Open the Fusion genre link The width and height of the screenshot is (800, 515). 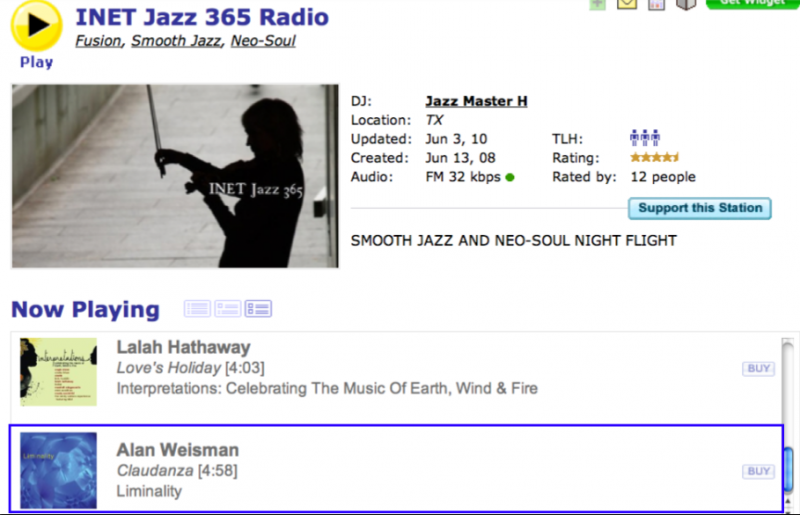click(x=99, y=41)
